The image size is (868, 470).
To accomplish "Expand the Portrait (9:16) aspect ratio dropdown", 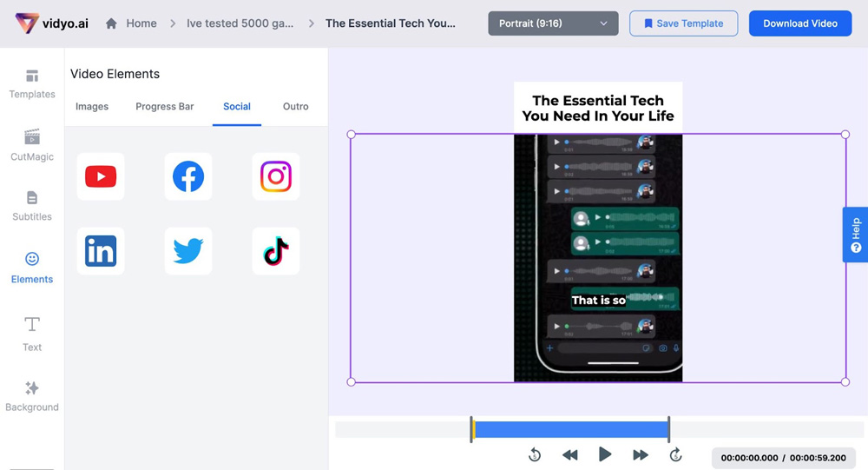I will click(x=553, y=23).
